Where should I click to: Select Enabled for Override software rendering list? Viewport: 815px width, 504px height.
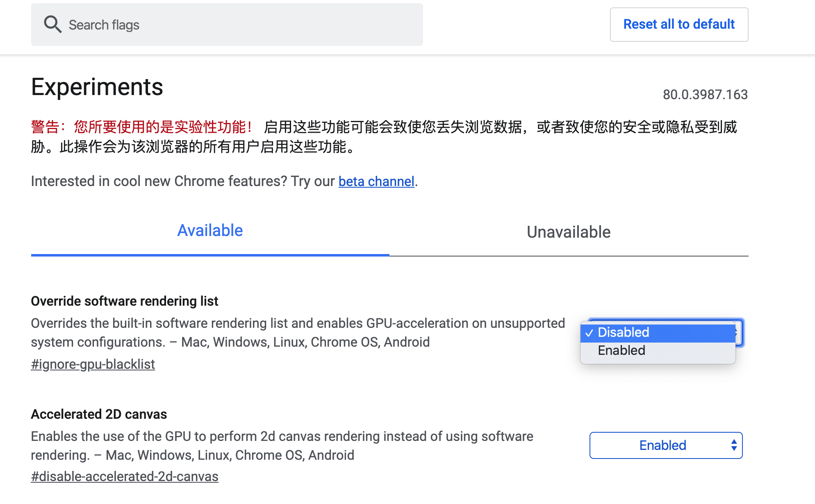[621, 350]
